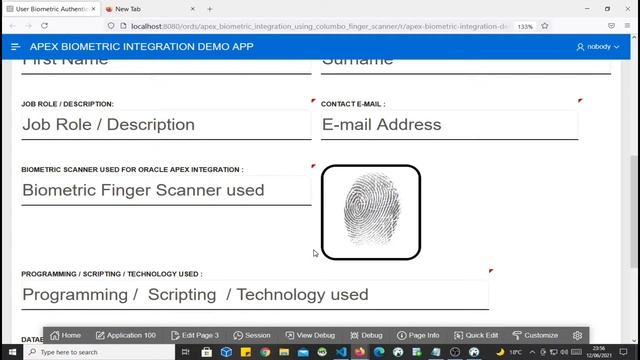Focus the Job Role / Description field
This screenshot has height=360, width=640.
click(x=166, y=125)
